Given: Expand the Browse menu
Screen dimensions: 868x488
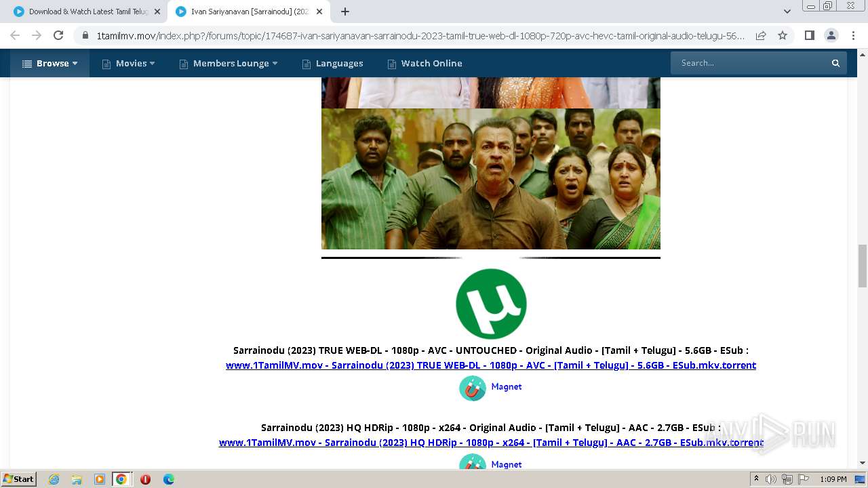Looking at the screenshot, I should 50,63.
